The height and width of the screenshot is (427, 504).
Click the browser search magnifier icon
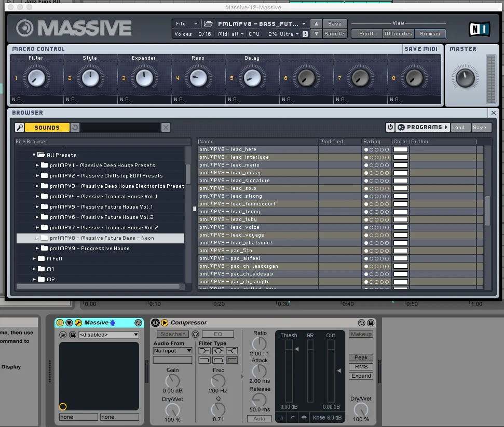(x=19, y=128)
